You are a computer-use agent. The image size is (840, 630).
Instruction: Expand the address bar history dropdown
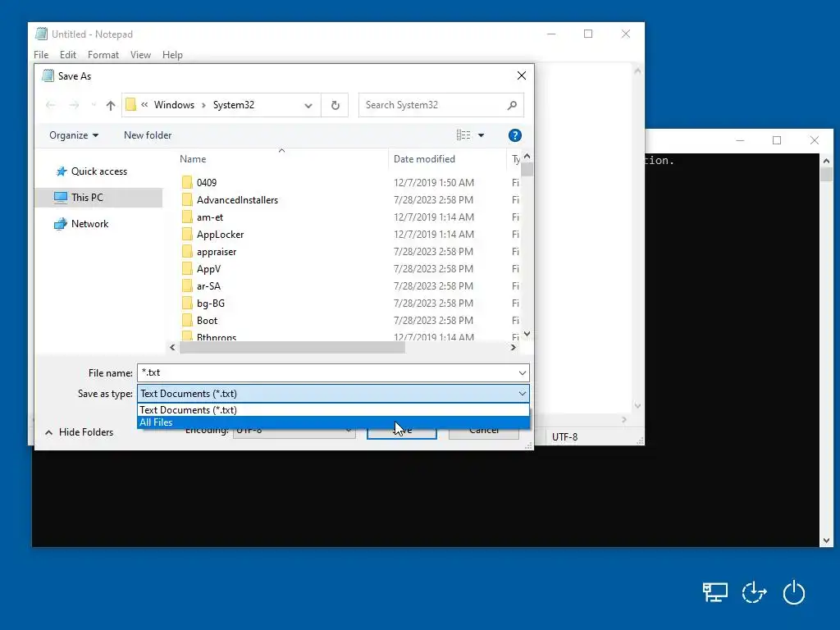308,106
